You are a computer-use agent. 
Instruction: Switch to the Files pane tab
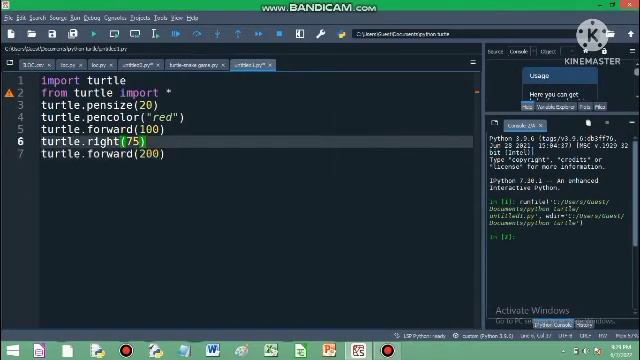tap(600, 107)
